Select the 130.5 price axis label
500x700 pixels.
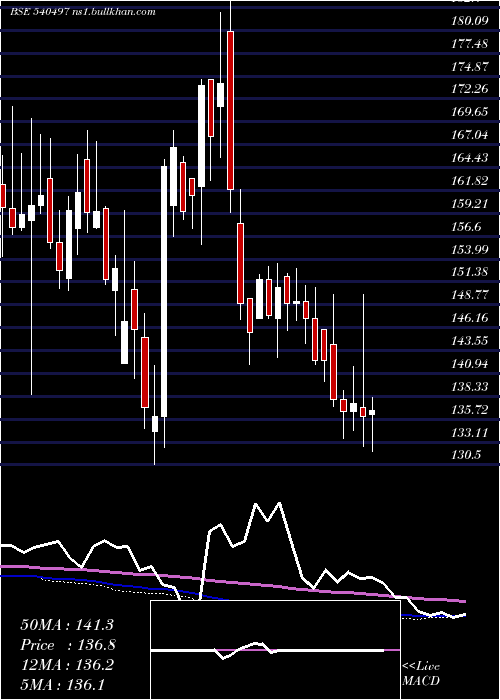(467, 455)
